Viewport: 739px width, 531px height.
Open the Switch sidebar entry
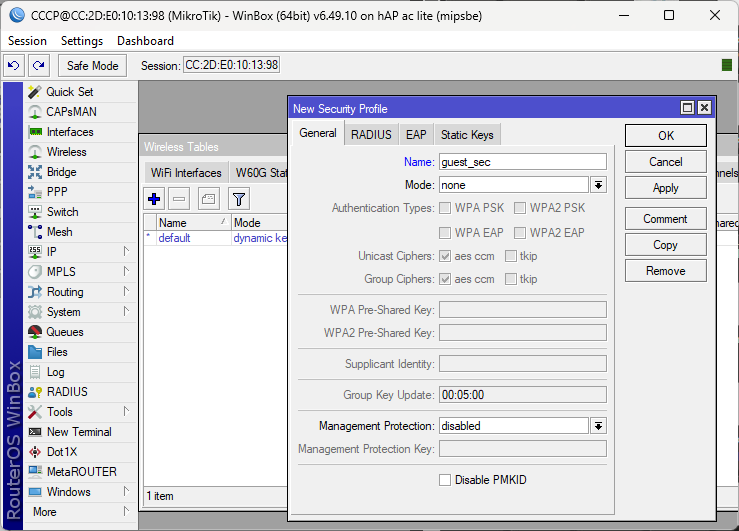pos(81,212)
